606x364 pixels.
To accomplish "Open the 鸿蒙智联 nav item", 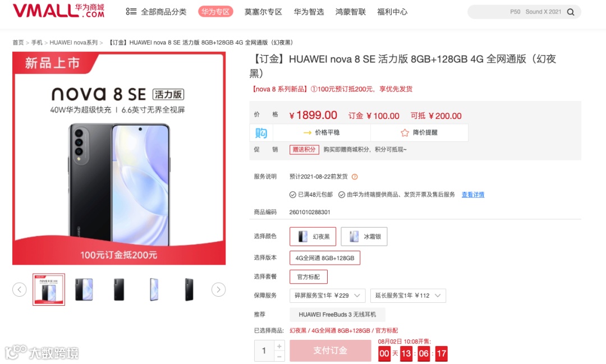I will (x=351, y=12).
